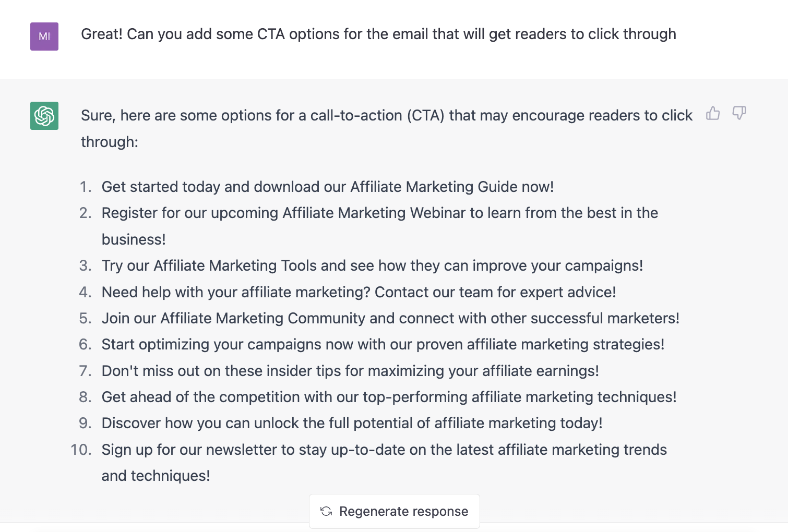Click the "Try our Affiliate Marketing Tools" line
The height and width of the screenshot is (532, 788).
click(372, 265)
